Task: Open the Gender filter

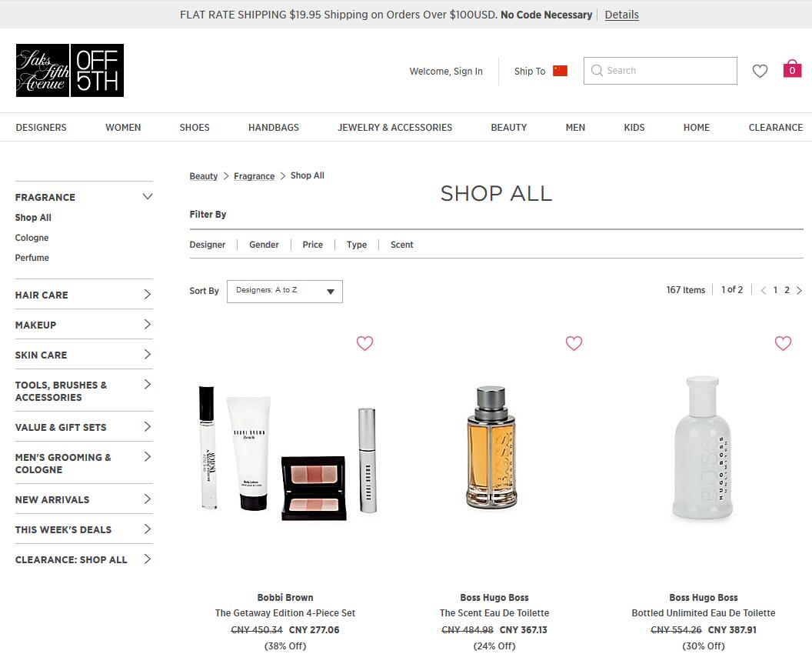Action: [264, 245]
